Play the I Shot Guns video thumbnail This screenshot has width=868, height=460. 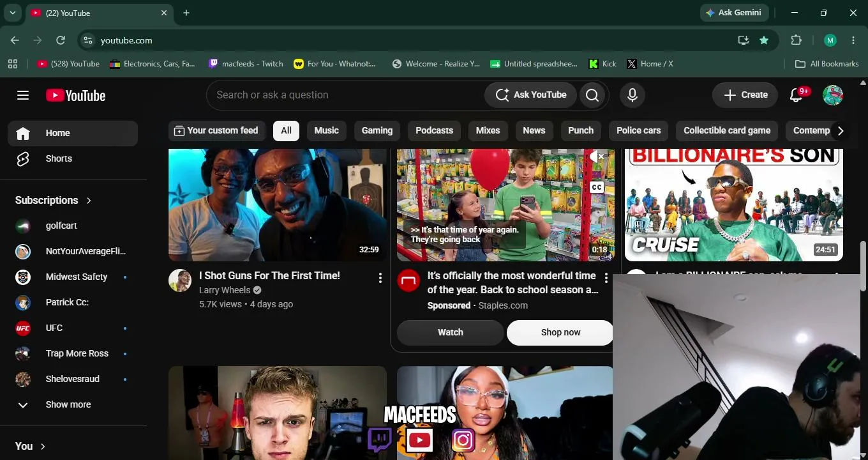click(x=278, y=205)
